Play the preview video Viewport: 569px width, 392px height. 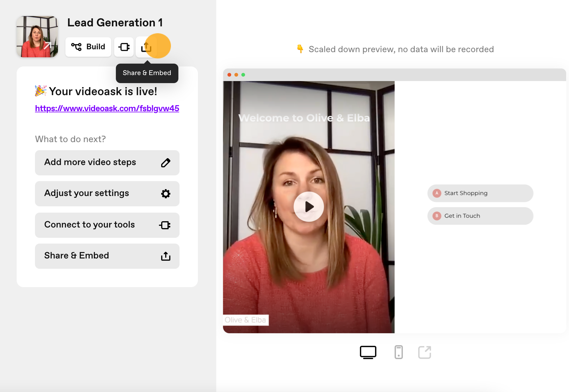click(x=309, y=207)
